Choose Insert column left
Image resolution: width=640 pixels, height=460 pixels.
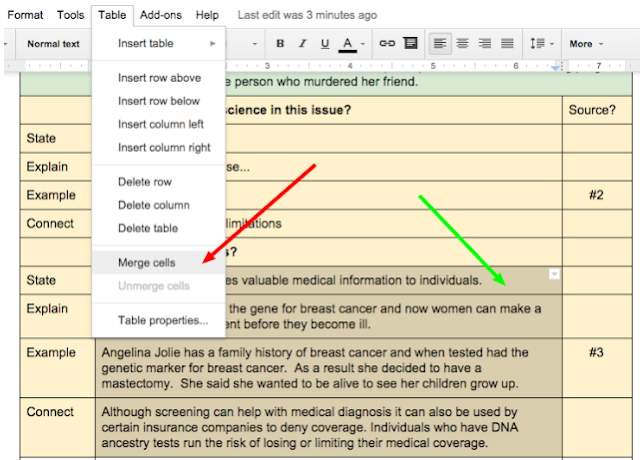(158, 124)
